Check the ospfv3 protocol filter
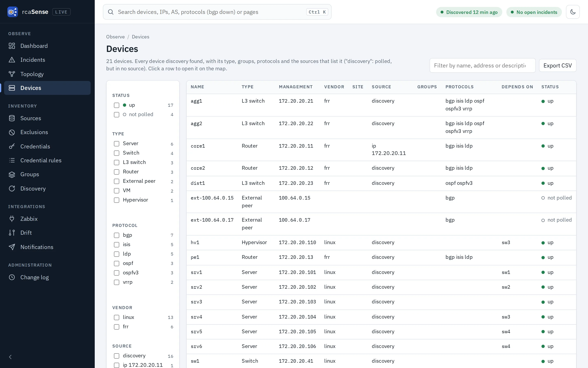This screenshot has height=368, width=588. (117, 273)
